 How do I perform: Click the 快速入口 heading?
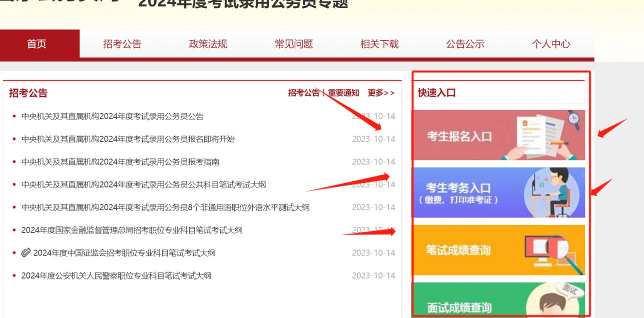tap(437, 93)
